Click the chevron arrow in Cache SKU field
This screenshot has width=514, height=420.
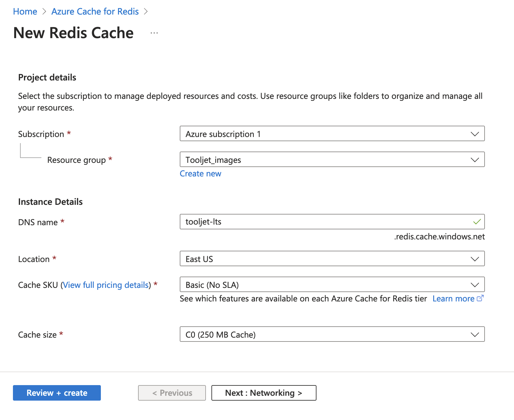[x=475, y=285]
